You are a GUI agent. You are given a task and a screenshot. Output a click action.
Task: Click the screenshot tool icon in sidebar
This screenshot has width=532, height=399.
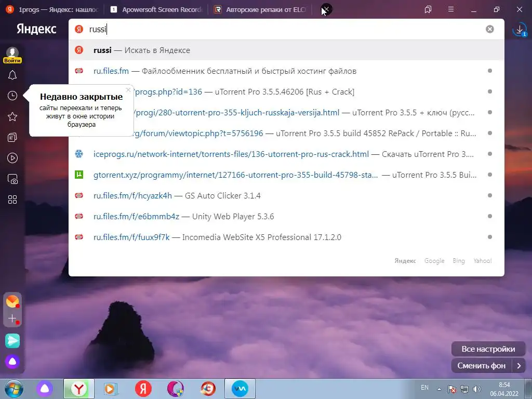12,179
